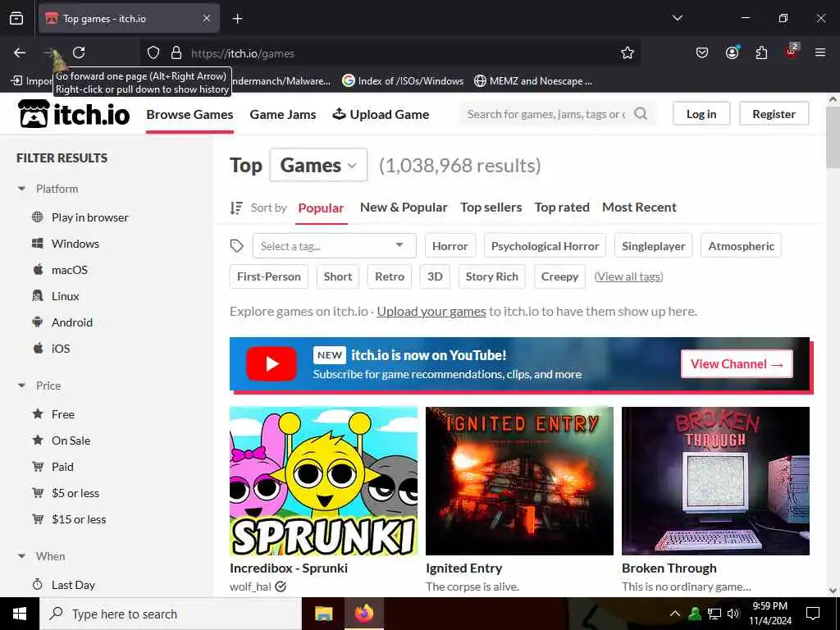
Task: Click the list all tabs chevron
Action: tap(677, 18)
